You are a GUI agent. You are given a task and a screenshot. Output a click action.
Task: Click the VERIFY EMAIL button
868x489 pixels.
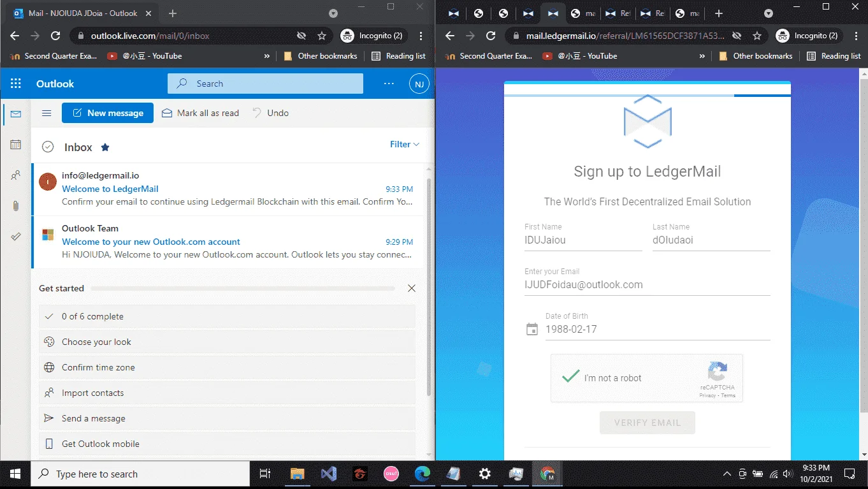point(647,423)
